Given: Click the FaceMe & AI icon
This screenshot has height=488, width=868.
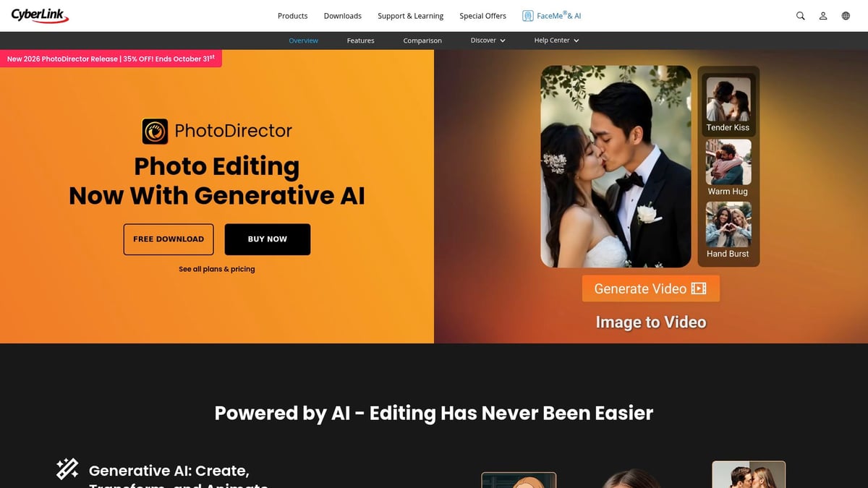Looking at the screenshot, I should (x=527, y=14).
